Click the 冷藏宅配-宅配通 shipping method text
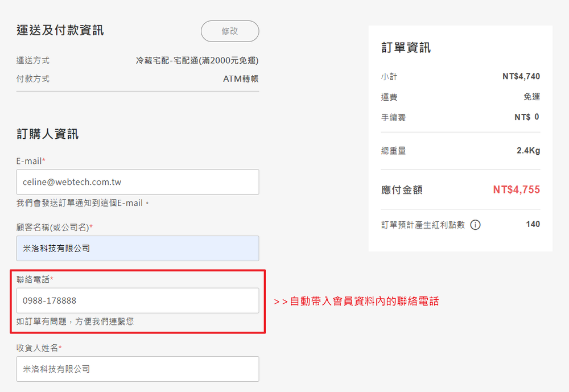 click(x=197, y=60)
